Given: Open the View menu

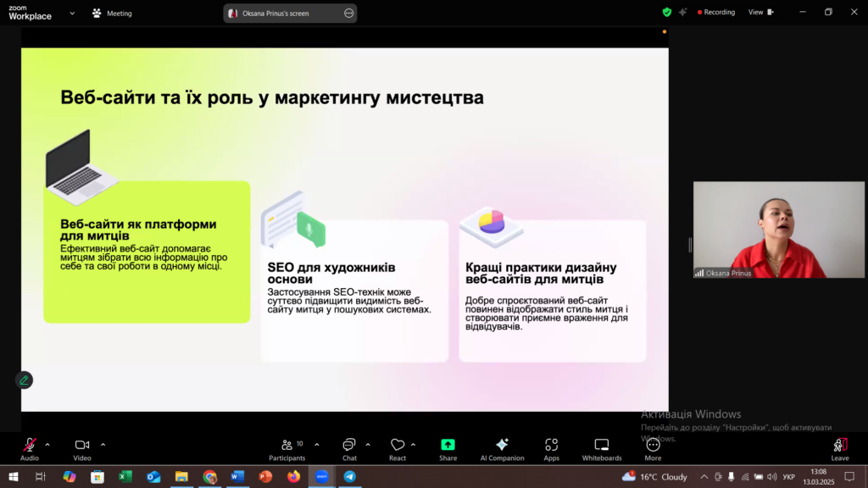Looking at the screenshot, I should [761, 12].
